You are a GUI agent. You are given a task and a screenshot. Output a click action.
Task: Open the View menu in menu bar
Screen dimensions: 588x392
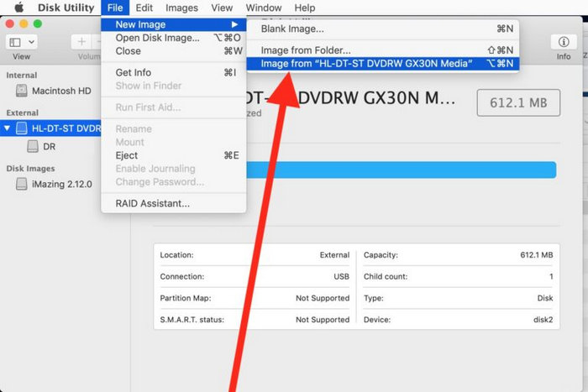222,8
